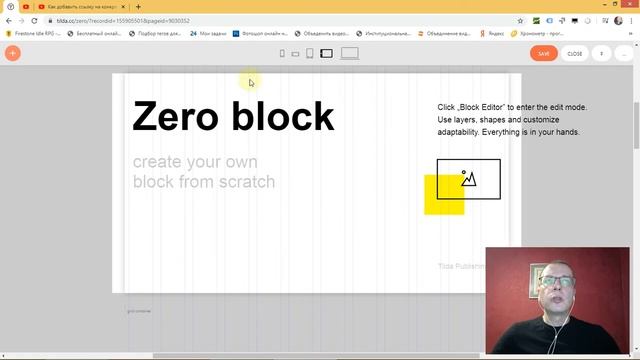Switch to desktop screen view

click(x=349, y=53)
